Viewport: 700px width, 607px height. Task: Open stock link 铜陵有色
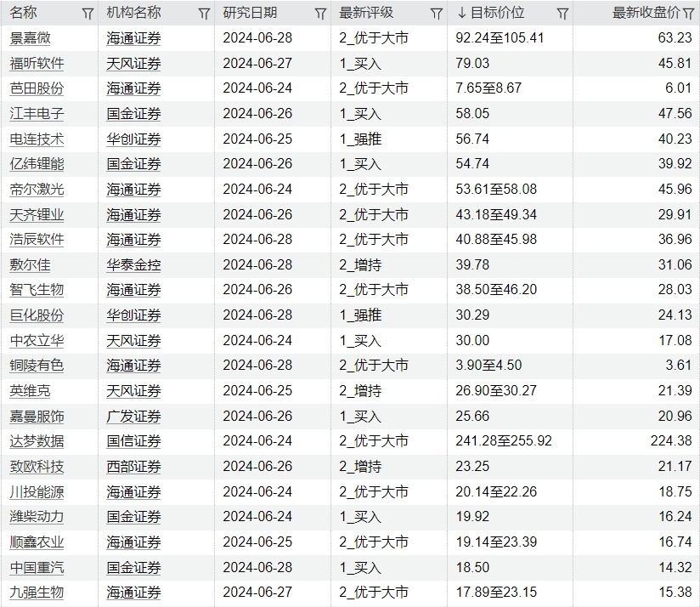click(37, 365)
